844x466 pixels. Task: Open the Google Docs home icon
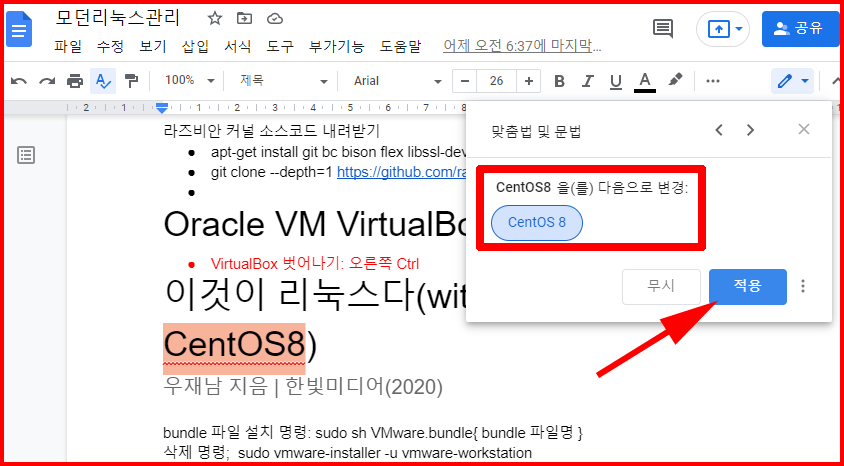[19, 30]
